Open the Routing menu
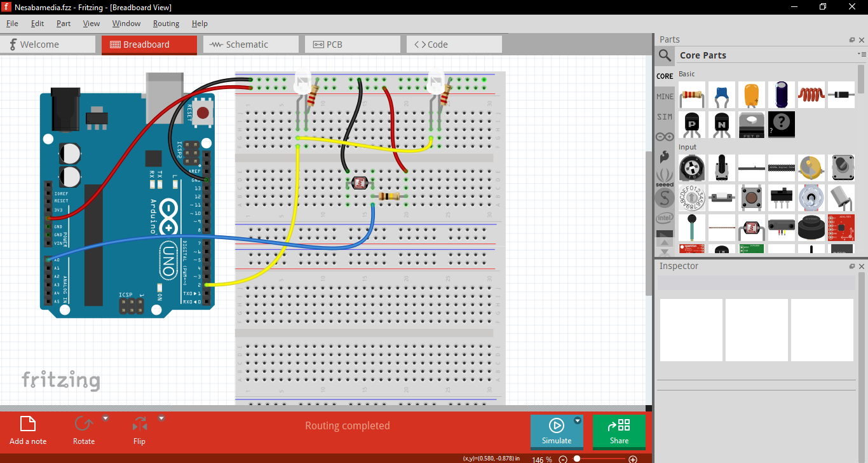This screenshot has height=463, width=868. tap(166, 24)
